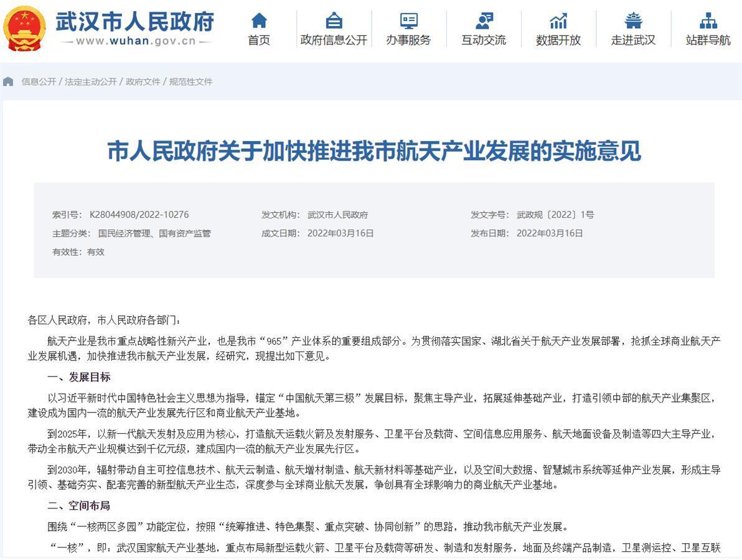The width and height of the screenshot is (742, 560).
Task: Click the 站群导航 sitemap icon
Action: point(708,21)
